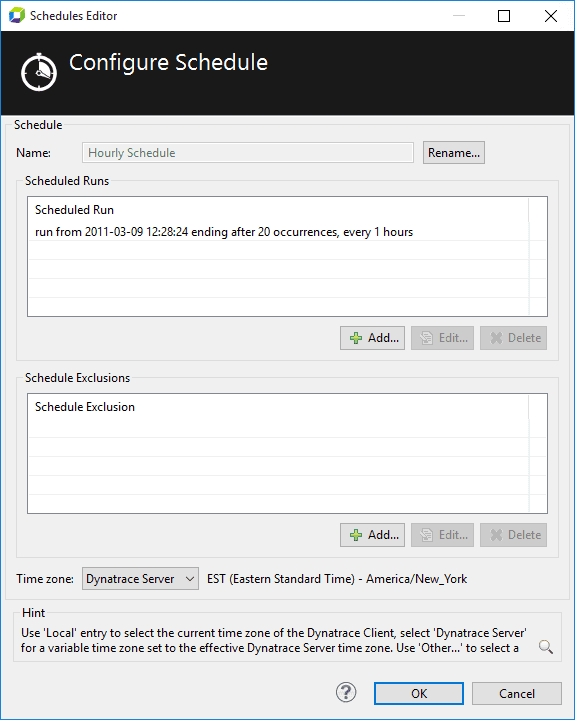The width and height of the screenshot is (575, 720).
Task: Click Delete under Schedule Exclusions
Action: [513, 535]
